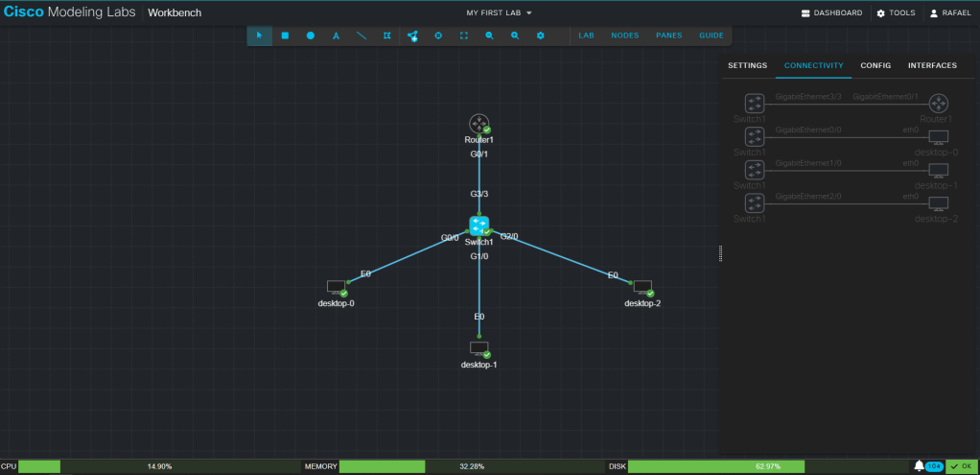The image size is (980, 475).
Task: Open the NODES menu in toolbar
Action: coord(624,36)
